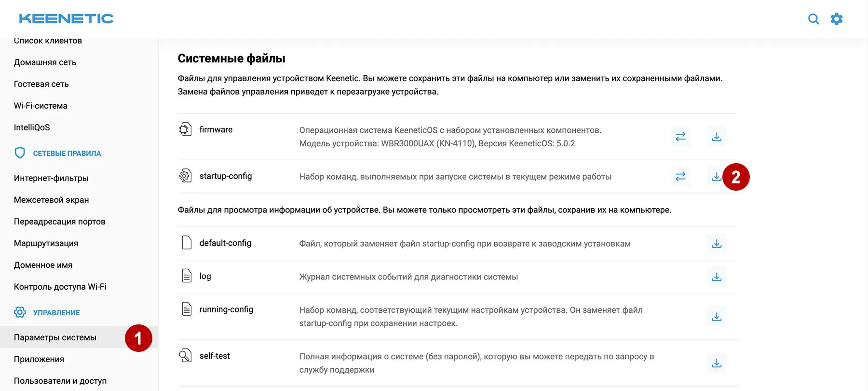
Task: Download the log file
Action: (x=717, y=277)
